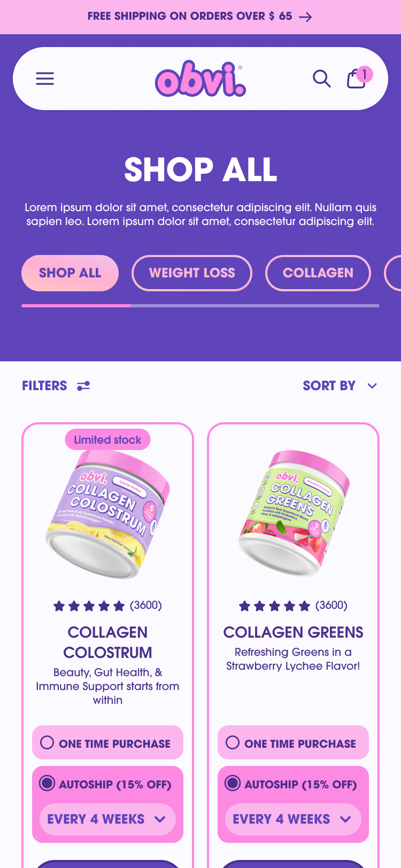Viewport: 401px width, 868px height.
Task: Open the Collagen Colostrum product image
Action: pos(107,514)
